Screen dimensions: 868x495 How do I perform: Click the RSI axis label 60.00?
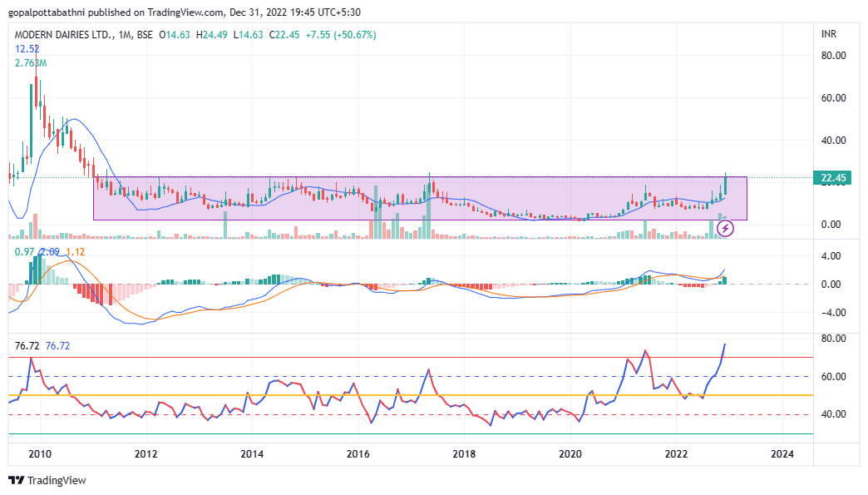click(833, 377)
